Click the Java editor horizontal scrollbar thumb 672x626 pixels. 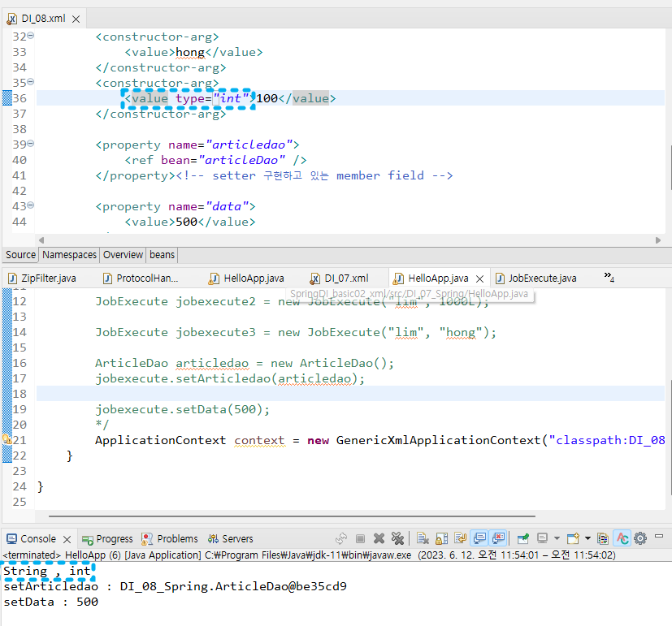[x=292, y=516]
